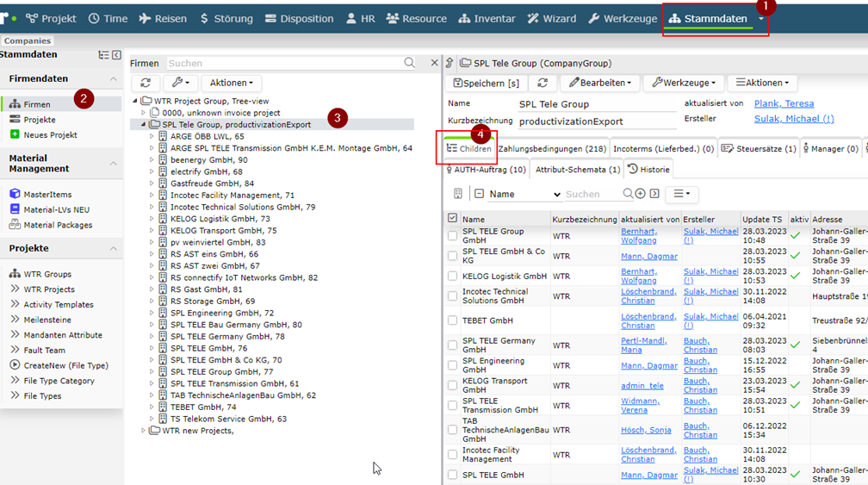Screen dimensions: 868x485
Task: Toggle the select-all checkbox in header
Action: coord(452,218)
